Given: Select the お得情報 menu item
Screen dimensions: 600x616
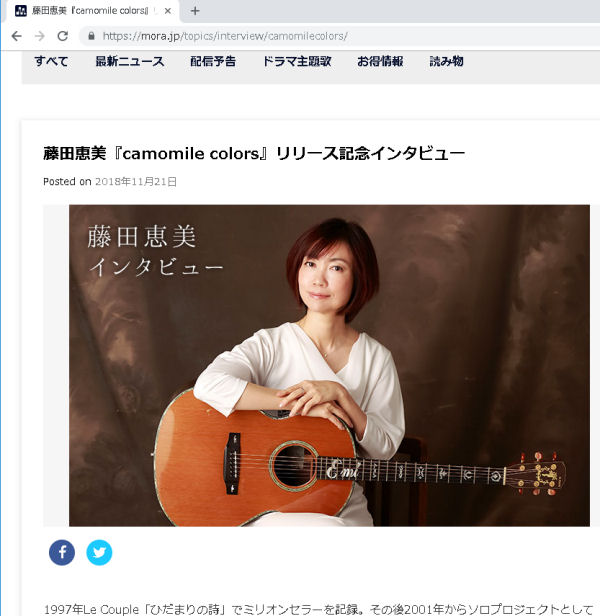Looking at the screenshot, I should point(380,61).
